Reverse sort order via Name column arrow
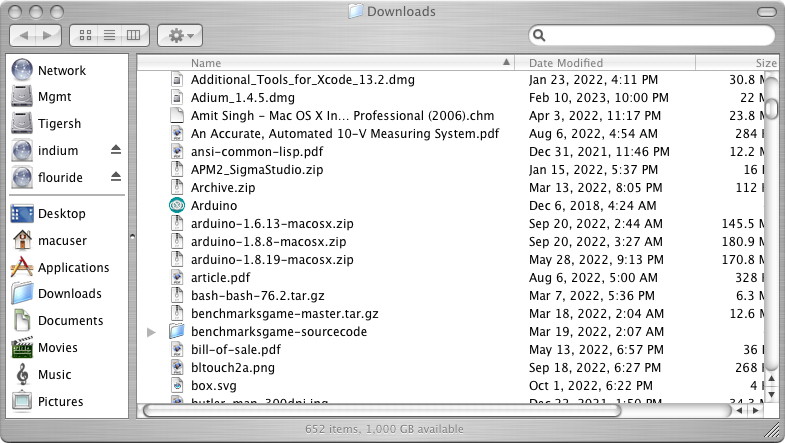 (506, 63)
